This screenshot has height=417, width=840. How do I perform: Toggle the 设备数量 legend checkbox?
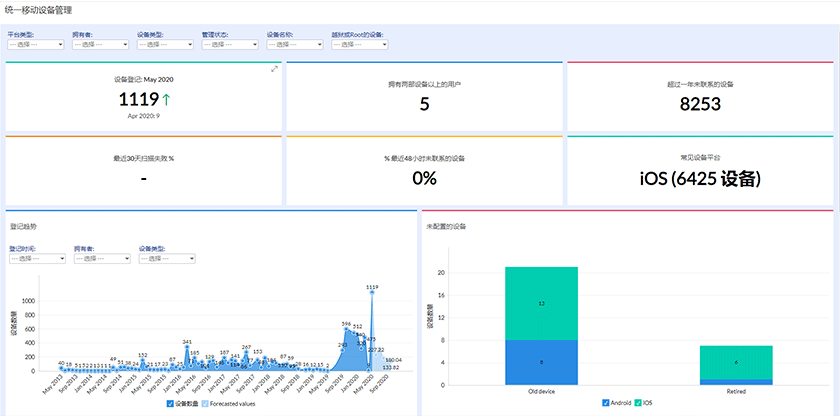pos(171,404)
